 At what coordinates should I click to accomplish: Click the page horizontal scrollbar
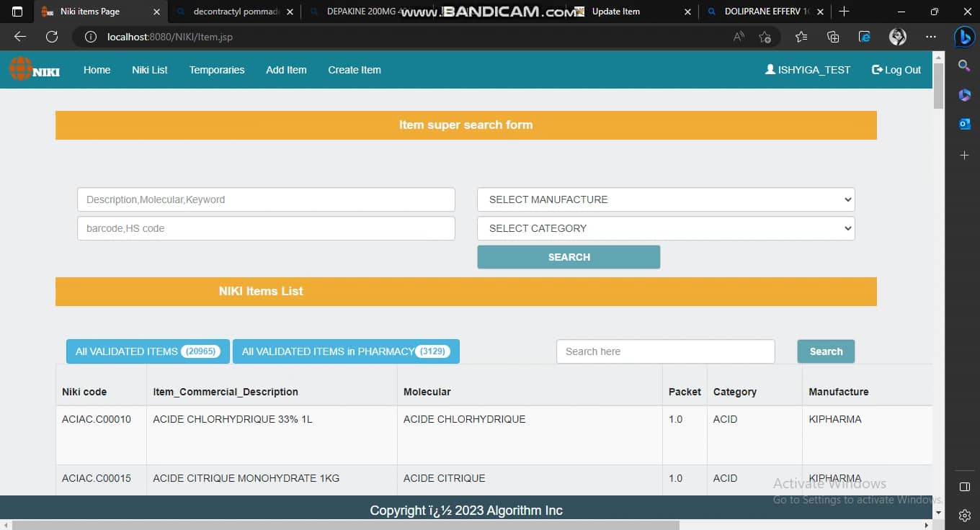346,525
